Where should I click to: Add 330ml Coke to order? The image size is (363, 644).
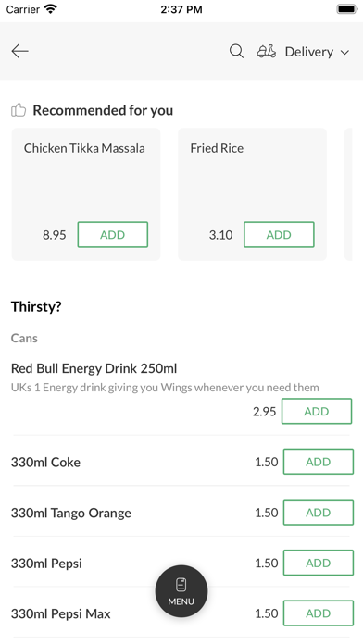coord(319,462)
